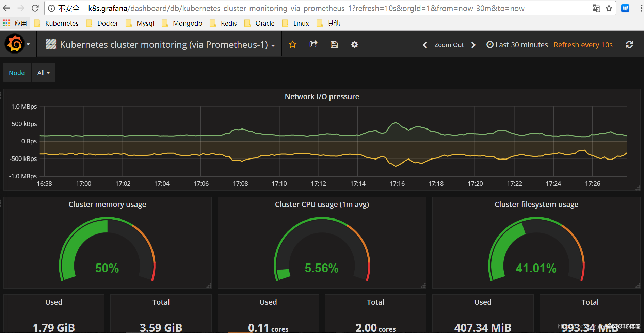644x333 pixels.
Task: Click the 5.56% CPU gauge
Action: 322,249
